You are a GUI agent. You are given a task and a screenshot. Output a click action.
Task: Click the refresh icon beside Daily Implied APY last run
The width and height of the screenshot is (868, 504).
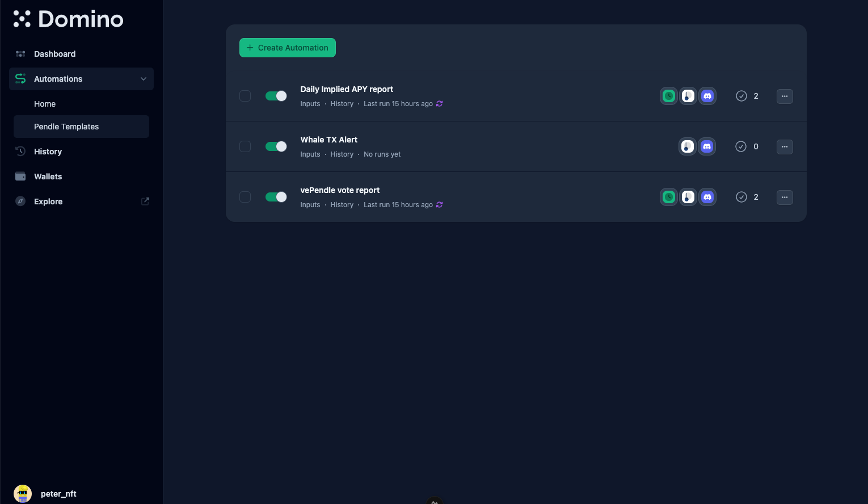coord(440,104)
